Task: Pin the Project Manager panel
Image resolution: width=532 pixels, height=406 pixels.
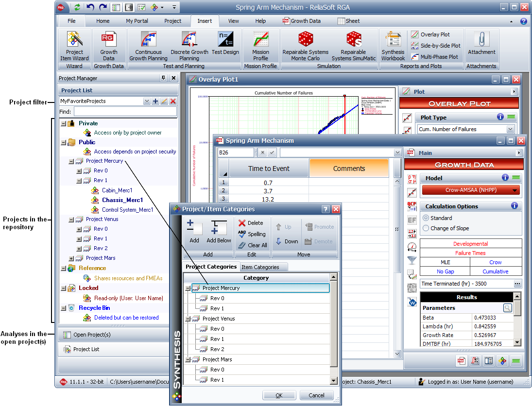Action: click(164, 78)
